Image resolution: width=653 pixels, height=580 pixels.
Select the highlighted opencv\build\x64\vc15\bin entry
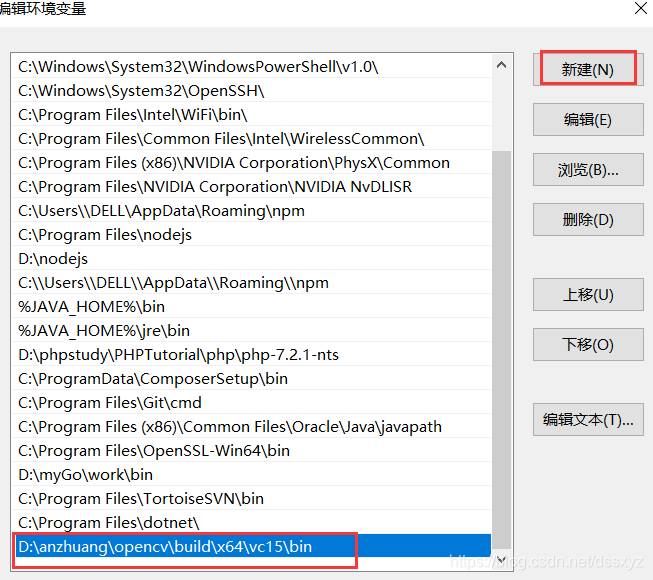252,546
